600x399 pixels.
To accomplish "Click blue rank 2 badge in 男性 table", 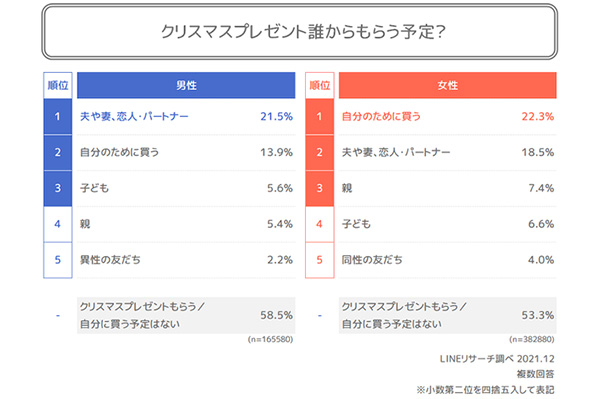I will (58, 152).
